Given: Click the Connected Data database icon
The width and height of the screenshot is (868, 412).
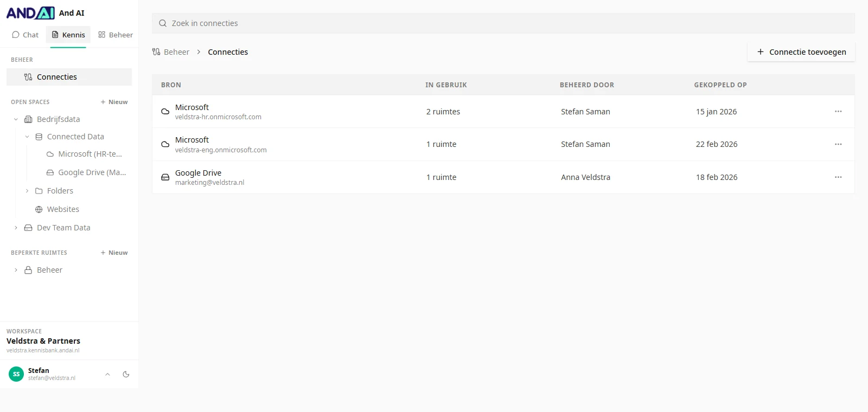Looking at the screenshot, I should (x=39, y=137).
